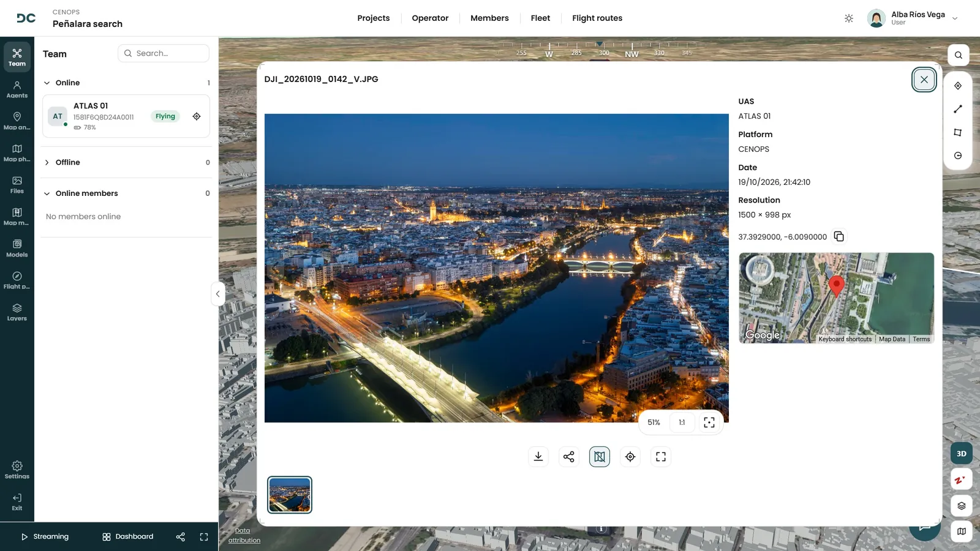Viewport: 980px width, 551px height.
Task: Start Streaming from bottom bar
Action: [45, 536]
